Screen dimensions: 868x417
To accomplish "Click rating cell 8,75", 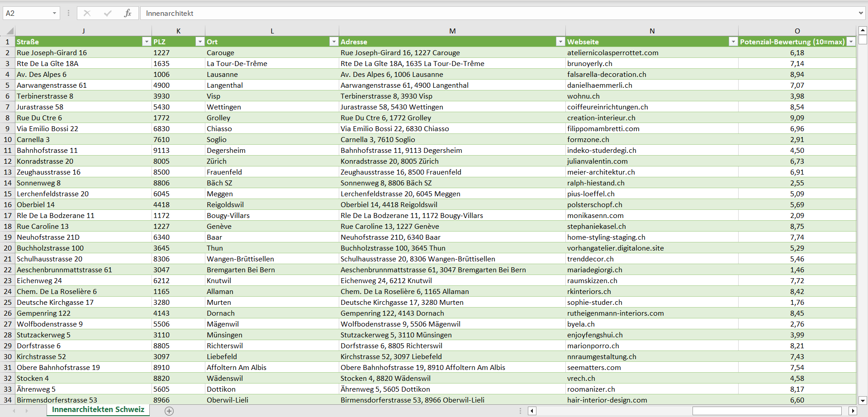I will (x=797, y=226).
